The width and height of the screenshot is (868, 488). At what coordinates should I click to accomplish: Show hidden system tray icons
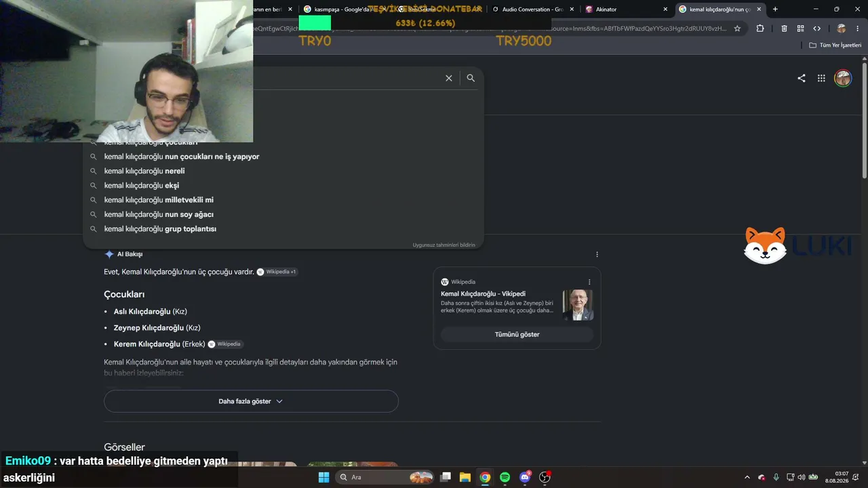point(747,477)
